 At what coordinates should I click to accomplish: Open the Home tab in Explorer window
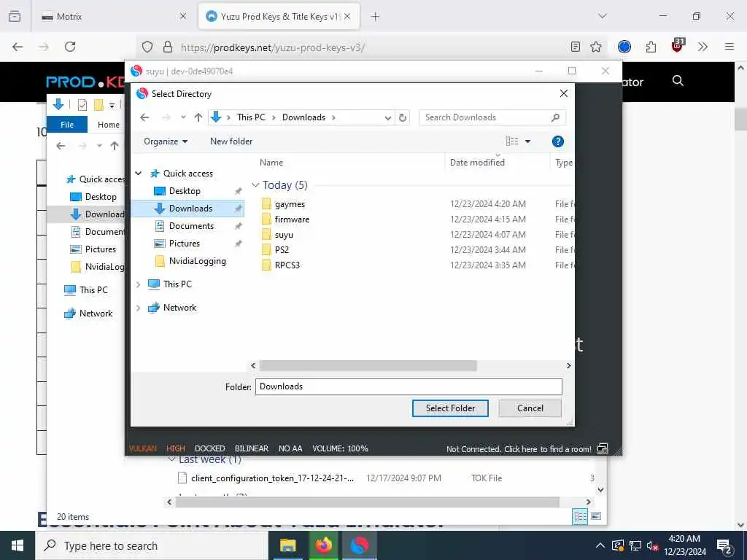tap(109, 124)
